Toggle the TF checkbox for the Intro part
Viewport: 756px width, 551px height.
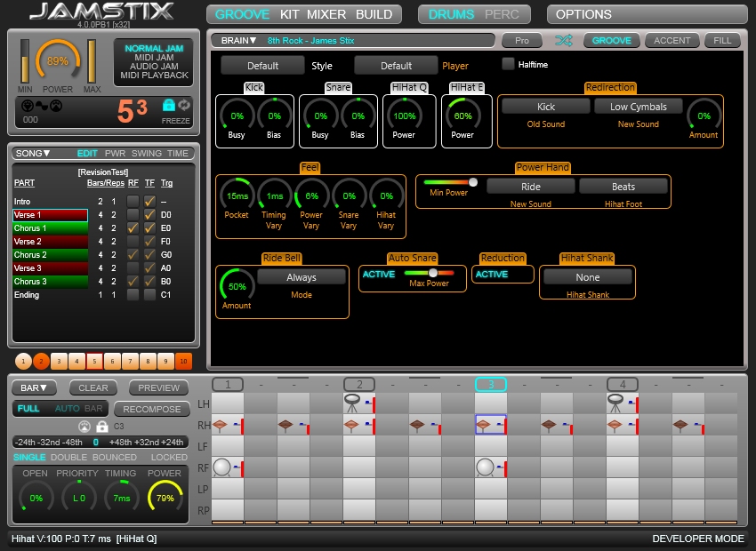pos(149,202)
